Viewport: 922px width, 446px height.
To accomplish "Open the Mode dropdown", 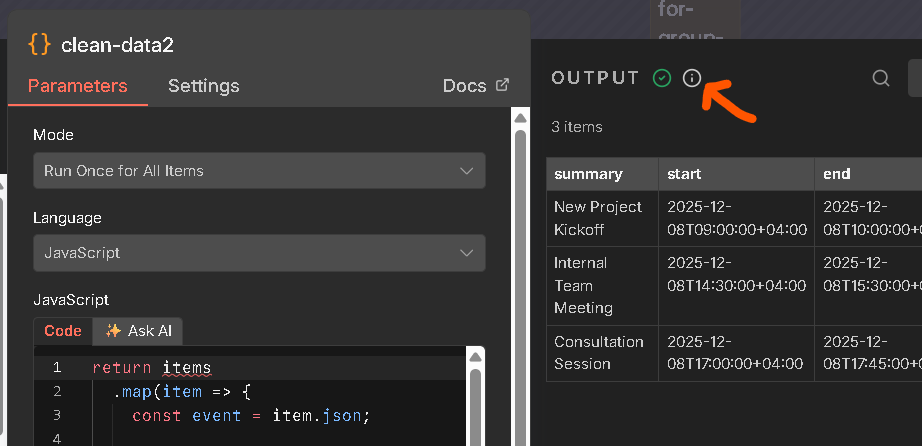I will click(x=259, y=171).
